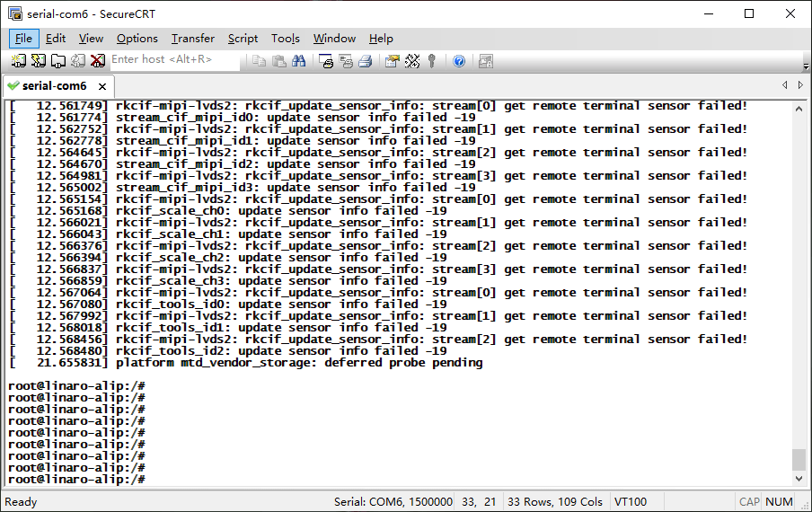Open the Window menu
812x512 pixels.
[334, 39]
